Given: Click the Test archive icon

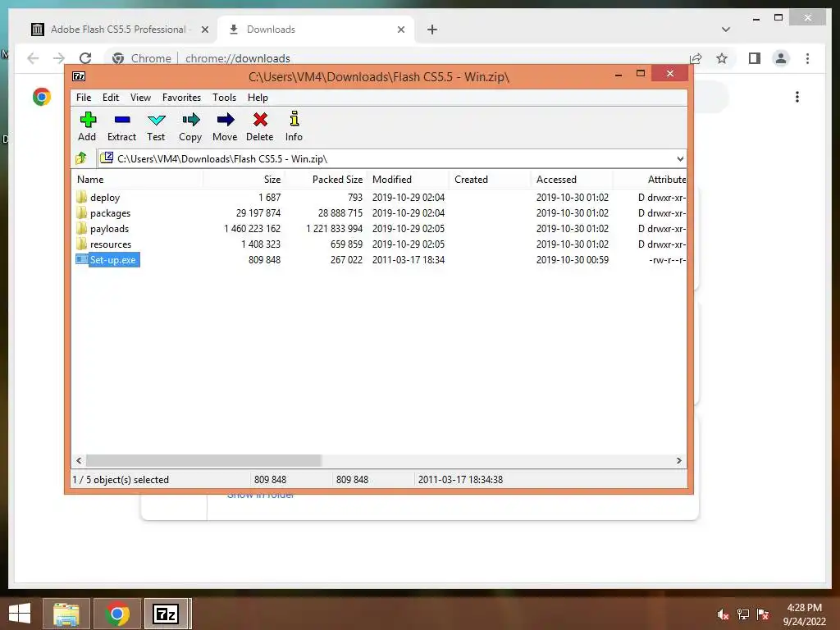Looking at the screenshot, I should [x=157, y=120].
